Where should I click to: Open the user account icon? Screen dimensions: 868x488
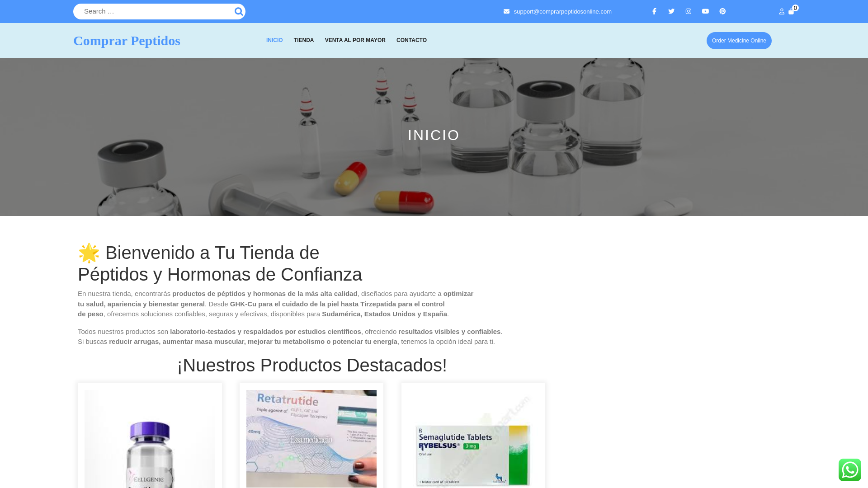point(782,12)
